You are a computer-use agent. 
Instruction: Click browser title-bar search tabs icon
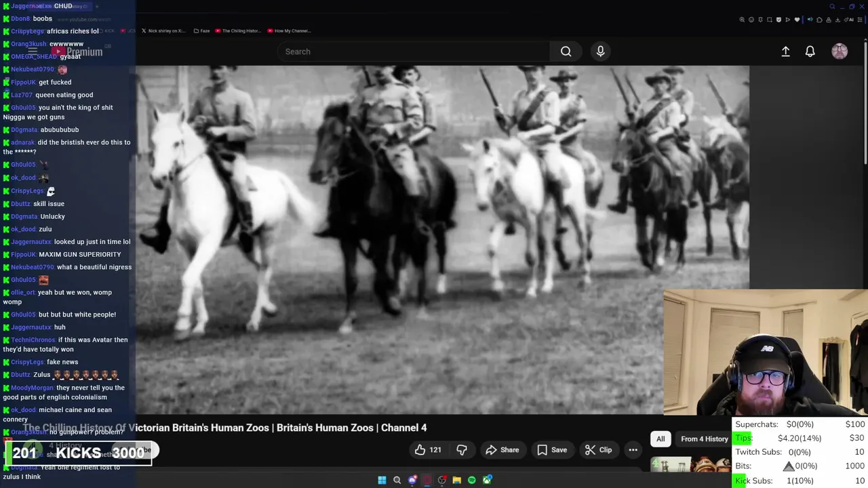pos(832,7)
